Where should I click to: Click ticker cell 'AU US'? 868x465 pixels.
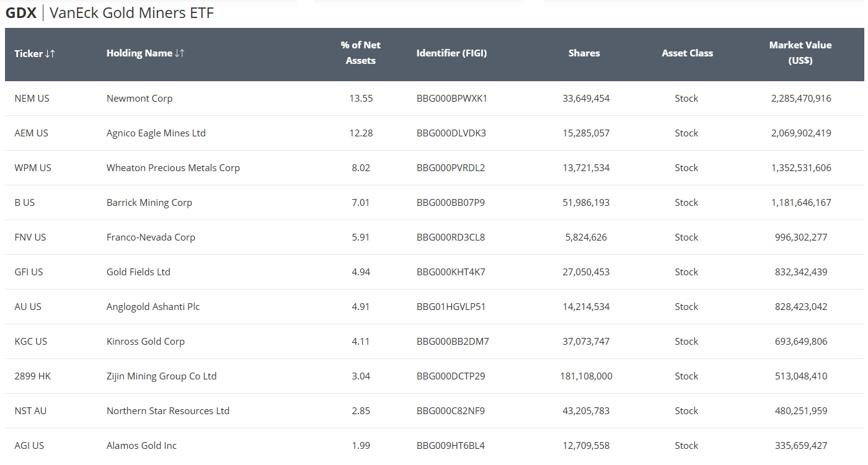(28, 307)
